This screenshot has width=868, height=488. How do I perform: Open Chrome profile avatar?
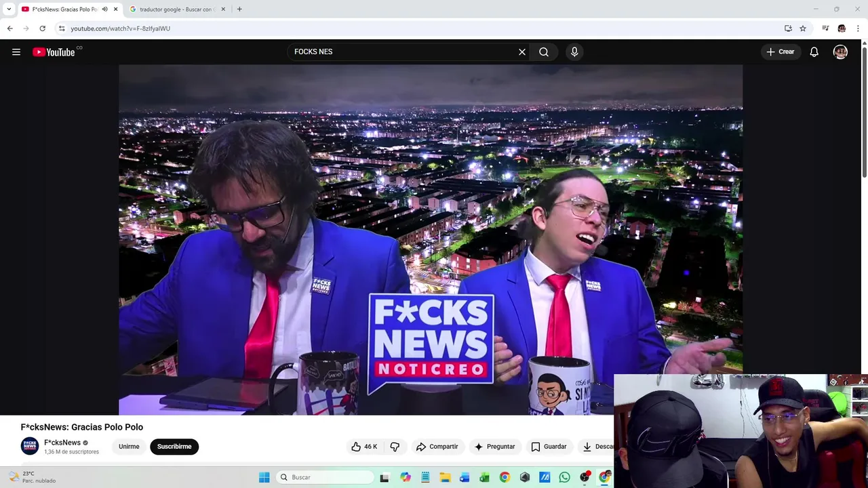pos(842,28)
